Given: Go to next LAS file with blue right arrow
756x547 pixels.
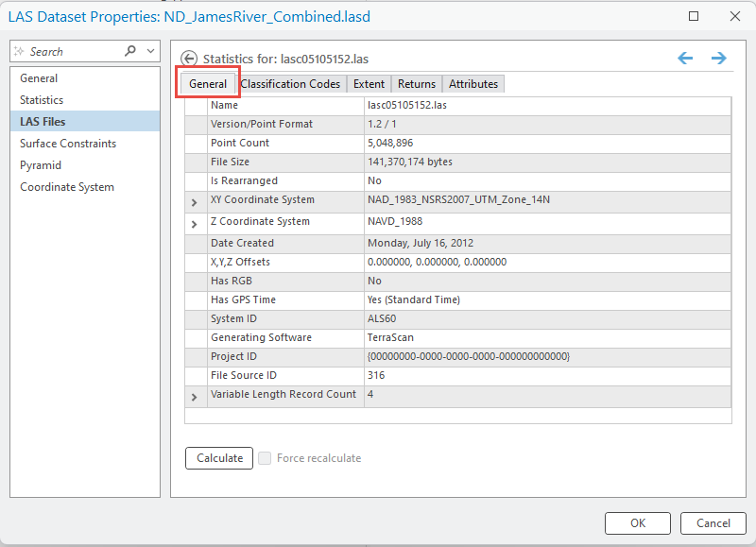Looking at the screenshot, I should tap(719, 58).
